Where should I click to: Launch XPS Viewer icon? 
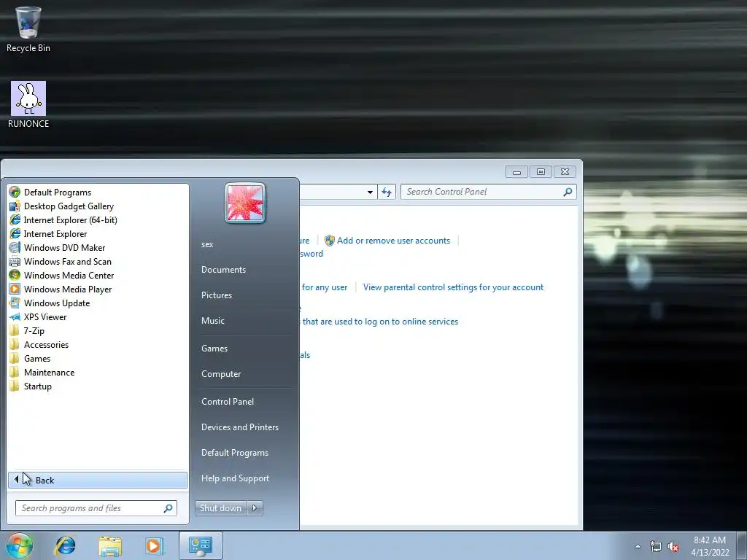(x=15, y=316)
